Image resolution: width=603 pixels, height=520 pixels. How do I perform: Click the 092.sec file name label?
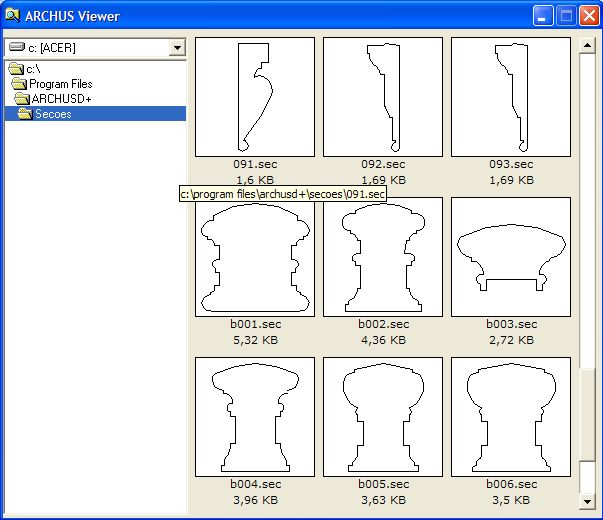point(383,164)
